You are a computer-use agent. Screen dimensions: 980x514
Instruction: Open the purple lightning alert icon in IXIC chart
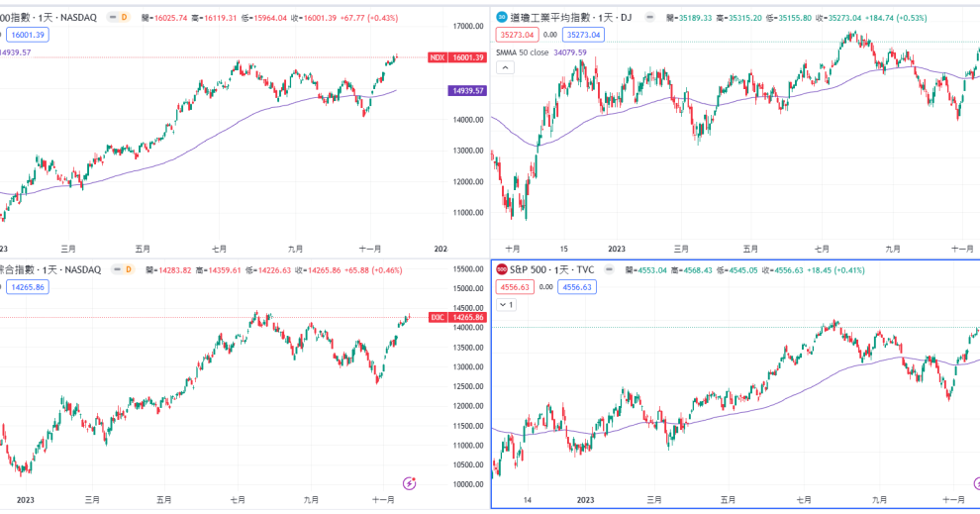pos(410,482)
